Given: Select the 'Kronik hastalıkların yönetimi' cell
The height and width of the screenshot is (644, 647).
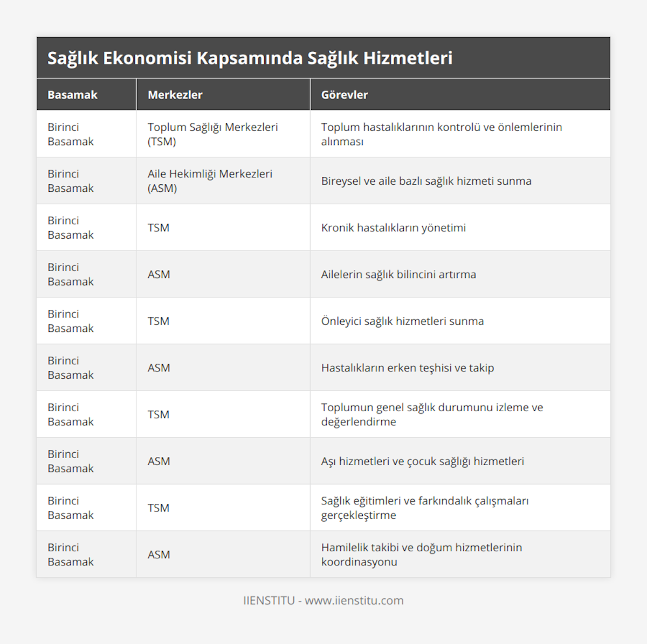Looking at the screenshot, I should pos(393,227).
